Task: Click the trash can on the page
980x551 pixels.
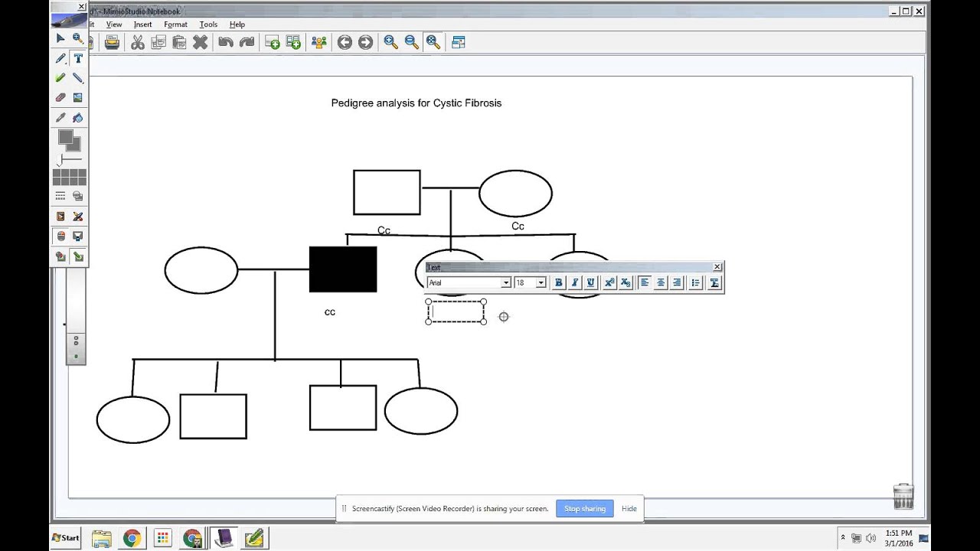Action: click(x=903, y=496)
